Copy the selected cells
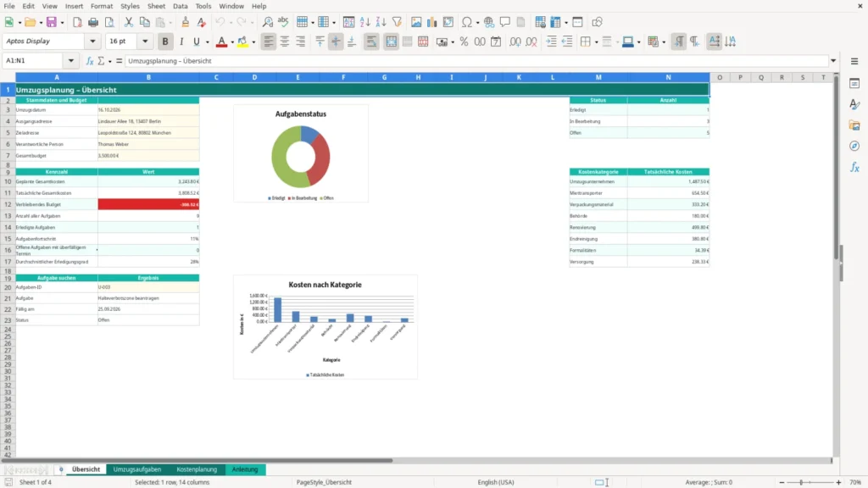The height and width of the screenshot is (488, 868). click(144, 22)
